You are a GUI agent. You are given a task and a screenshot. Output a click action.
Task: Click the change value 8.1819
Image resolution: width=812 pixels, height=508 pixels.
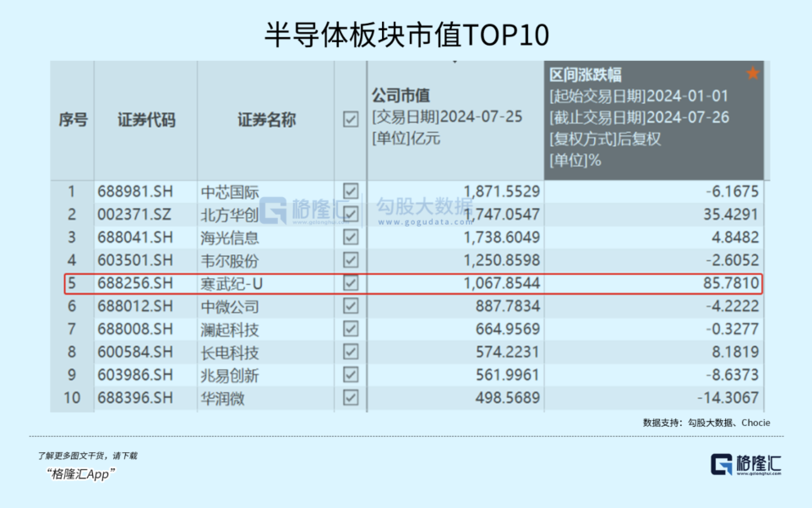tap(735, 352)
